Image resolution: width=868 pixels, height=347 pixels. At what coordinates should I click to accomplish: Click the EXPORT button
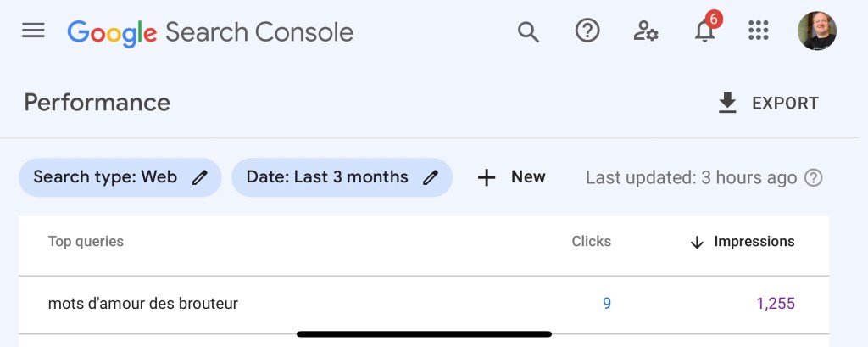click(x=768, y=104)
